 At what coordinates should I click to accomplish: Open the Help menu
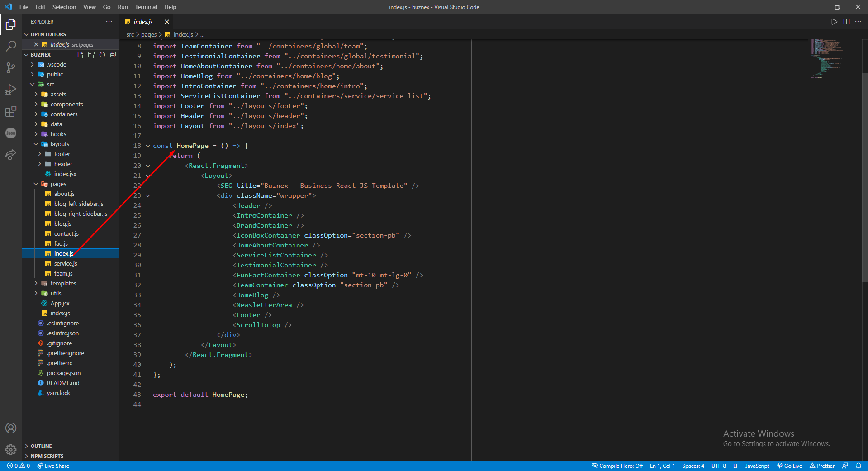tap(171, 7)
